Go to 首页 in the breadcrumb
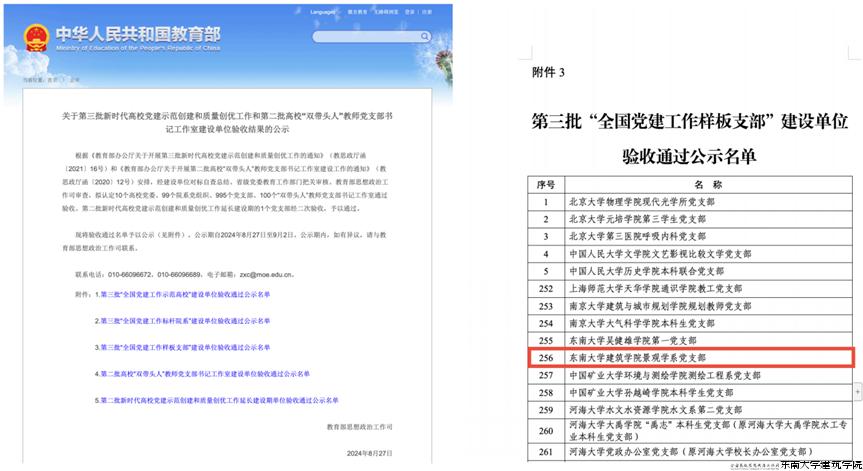The image size is (863, 471). click(53, 79)
